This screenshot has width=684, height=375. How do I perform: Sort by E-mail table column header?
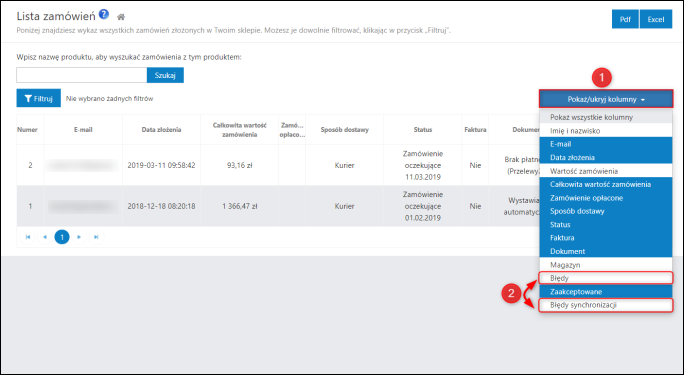click(x=83, y=130)
